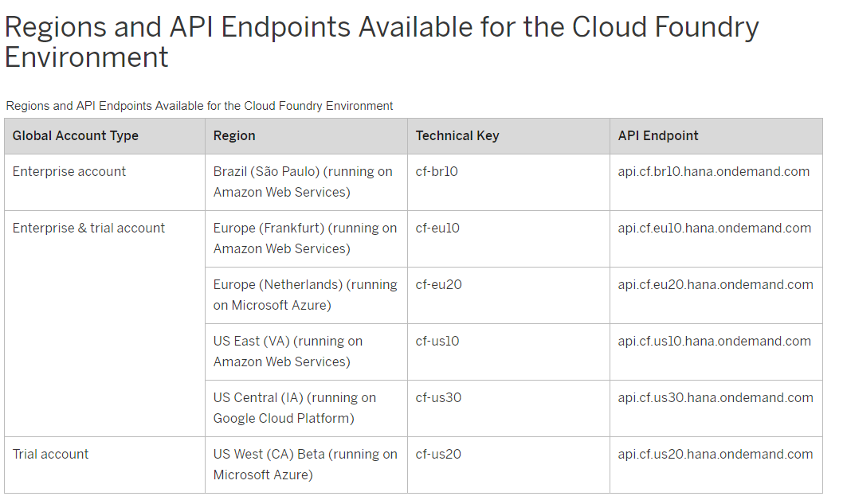Click the US East (VA) region cell
843x504 pixels.
[x=288, y=351]
